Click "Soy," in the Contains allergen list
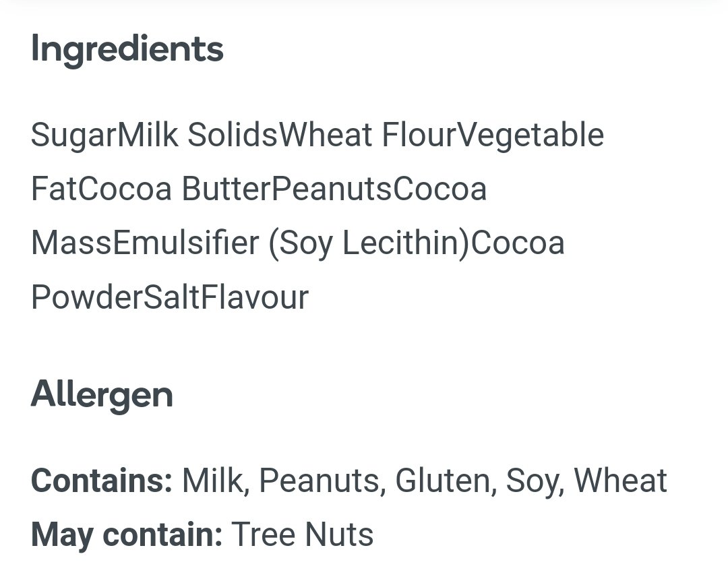This screenshot has width=728, height=581. click(535, 481)
